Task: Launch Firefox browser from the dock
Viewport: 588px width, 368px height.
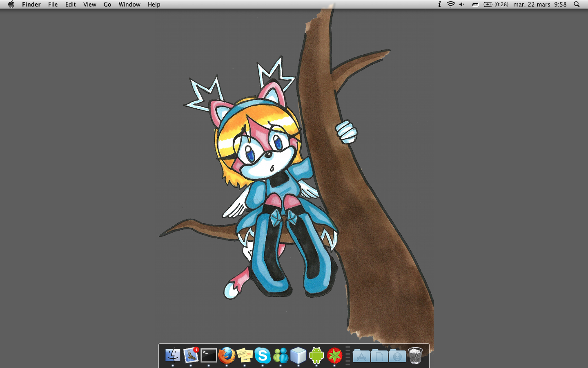Action: (227, 355)
